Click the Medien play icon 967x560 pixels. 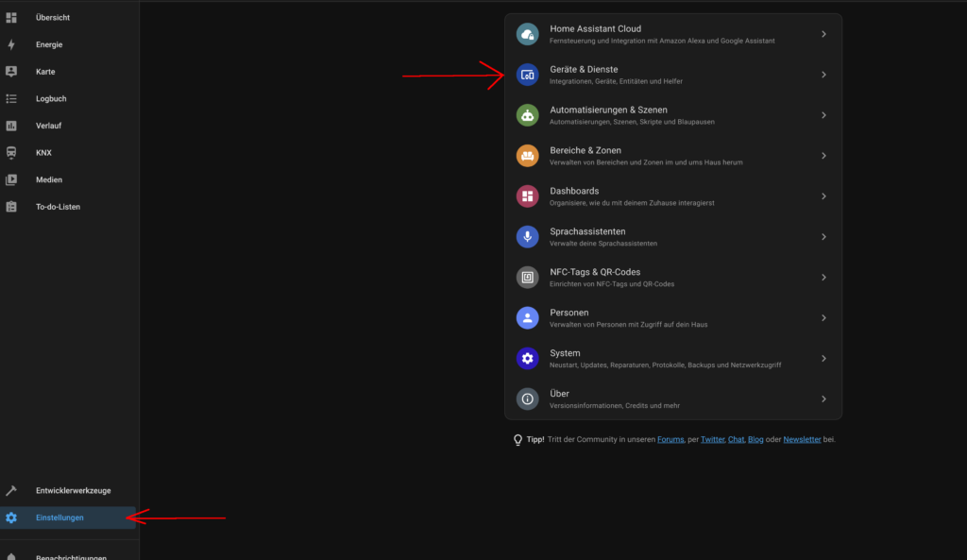[11, 179]
